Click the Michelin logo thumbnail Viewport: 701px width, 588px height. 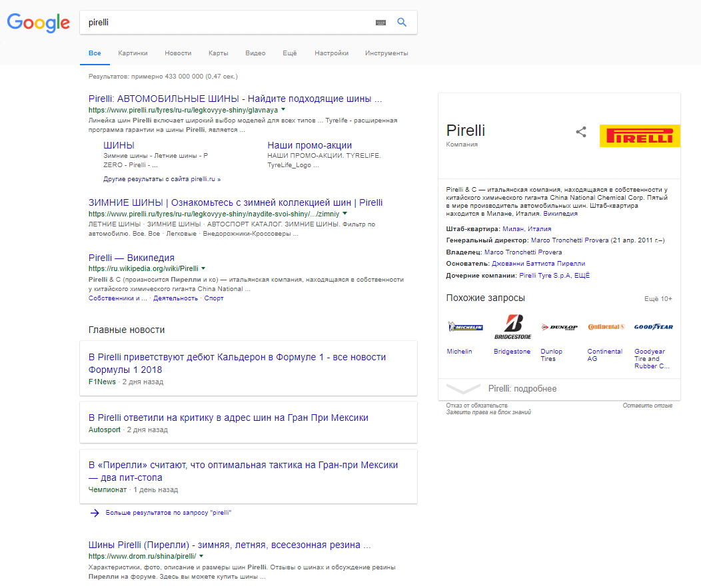coord(465,327)
